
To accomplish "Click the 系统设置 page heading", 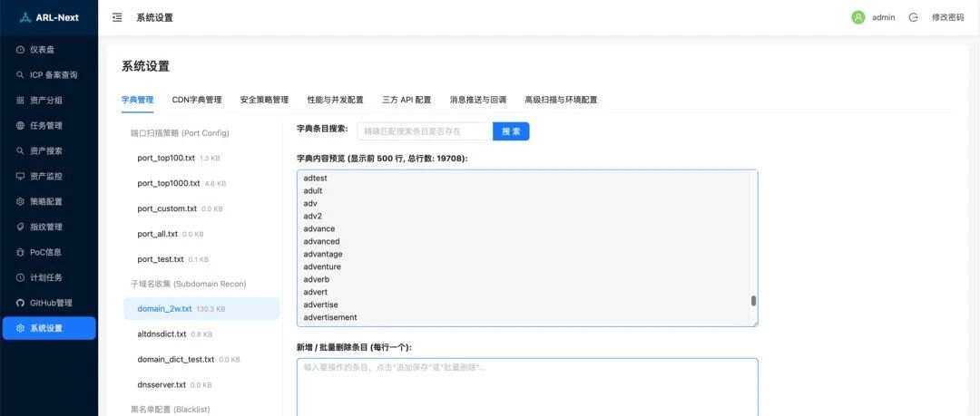I will click(x=145, y=66).
